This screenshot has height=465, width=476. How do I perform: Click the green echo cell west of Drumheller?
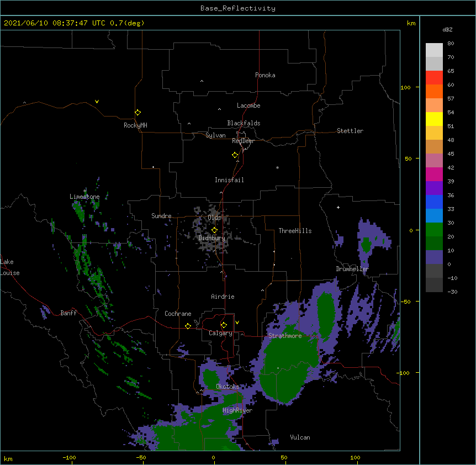click(366, 245)
